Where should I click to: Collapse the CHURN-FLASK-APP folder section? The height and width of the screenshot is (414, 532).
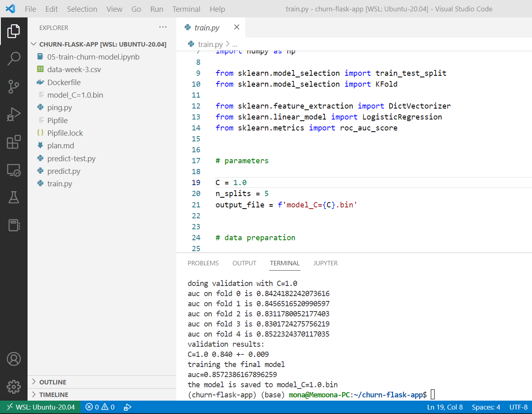pyautogui.click(x=102, y=44)
